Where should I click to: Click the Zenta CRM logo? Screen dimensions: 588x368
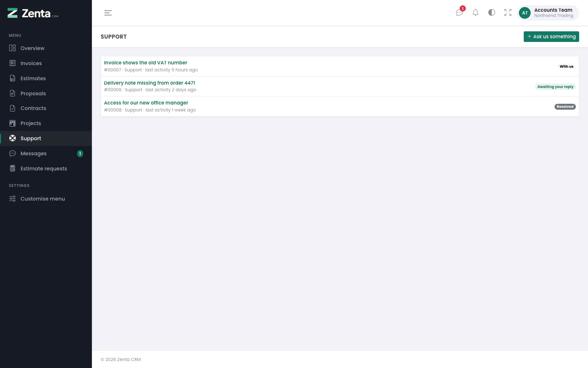click(x=33, y=13)
